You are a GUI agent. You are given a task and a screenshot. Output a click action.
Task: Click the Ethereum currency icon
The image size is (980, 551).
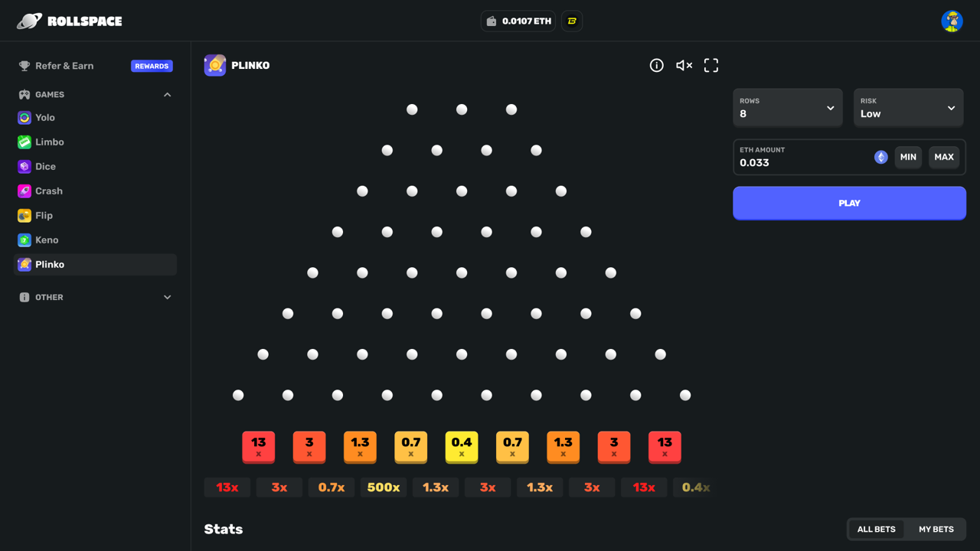pos(881,157)
